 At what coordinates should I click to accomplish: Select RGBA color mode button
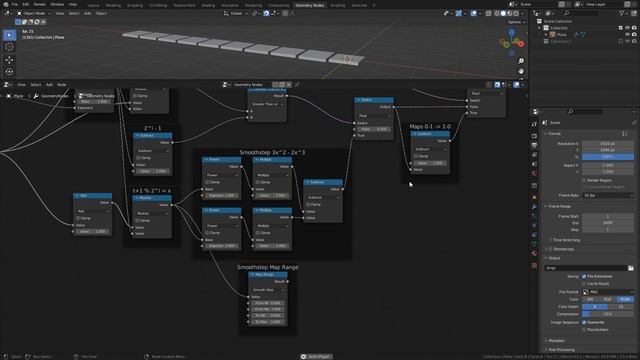[x=625, y=299]
